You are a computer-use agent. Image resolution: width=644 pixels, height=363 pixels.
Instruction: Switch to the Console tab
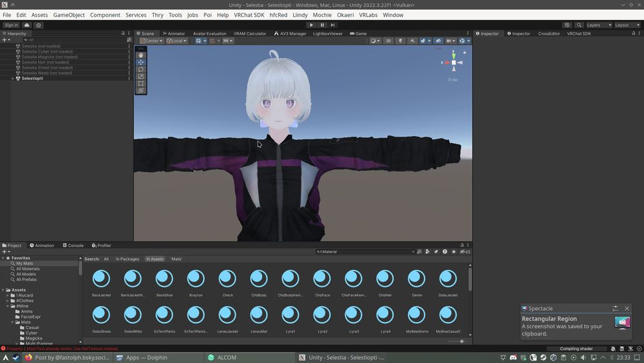73,246
